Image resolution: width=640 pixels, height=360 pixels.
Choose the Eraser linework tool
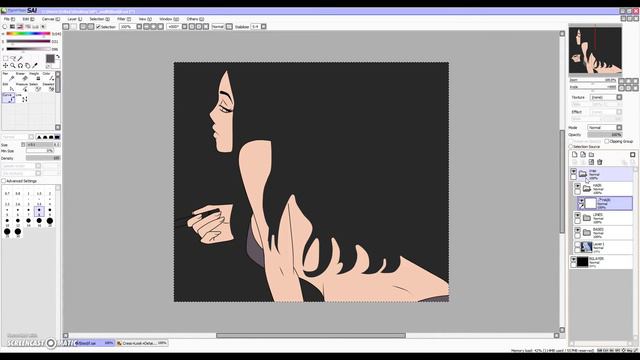coord(22,76)
